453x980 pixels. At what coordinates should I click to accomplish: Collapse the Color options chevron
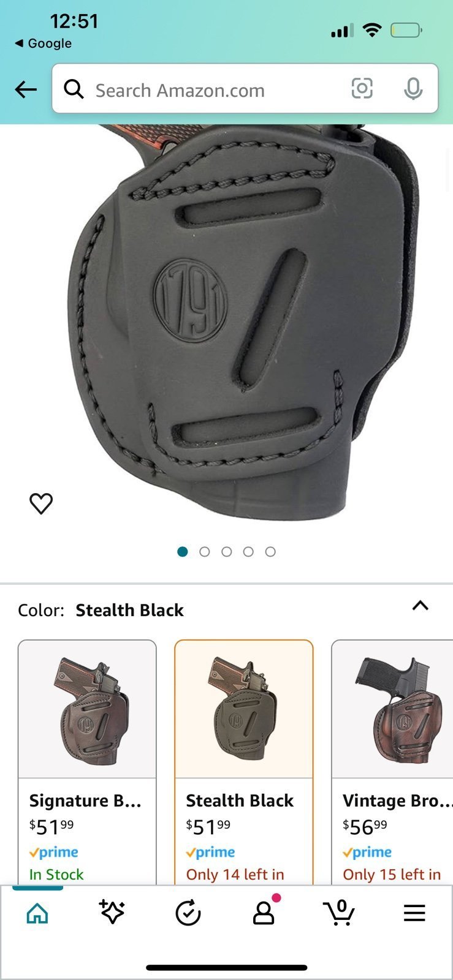pos(421,606)
